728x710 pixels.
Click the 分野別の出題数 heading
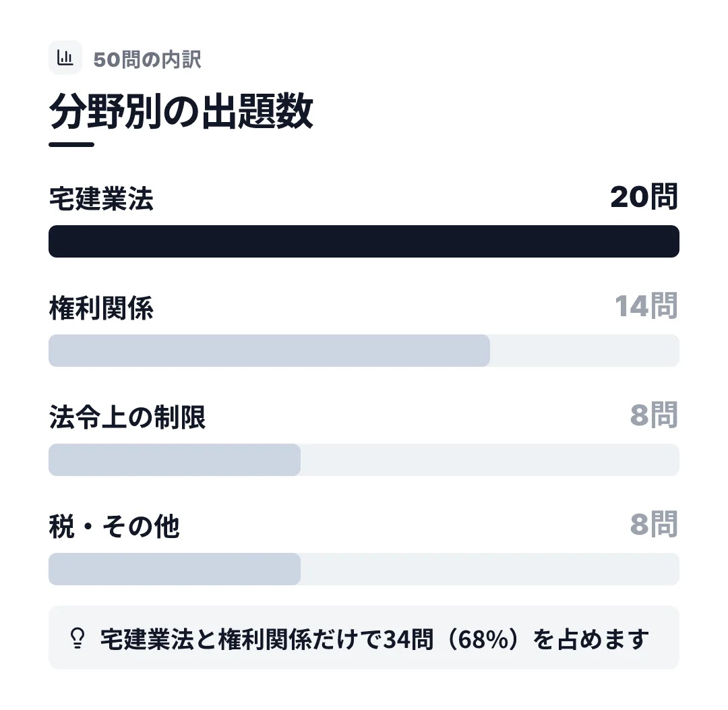pyautogui.click(x=181, y=111)
